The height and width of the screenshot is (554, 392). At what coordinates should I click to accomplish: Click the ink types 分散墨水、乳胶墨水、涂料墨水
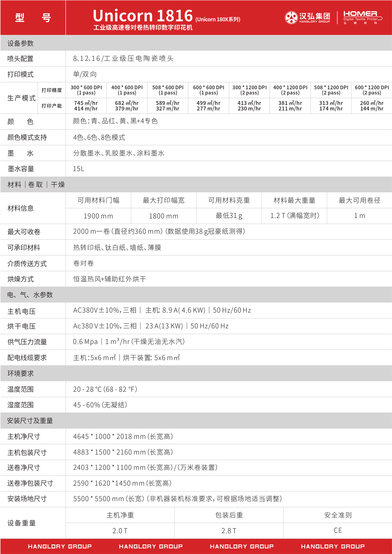click(x=119, y=153)
